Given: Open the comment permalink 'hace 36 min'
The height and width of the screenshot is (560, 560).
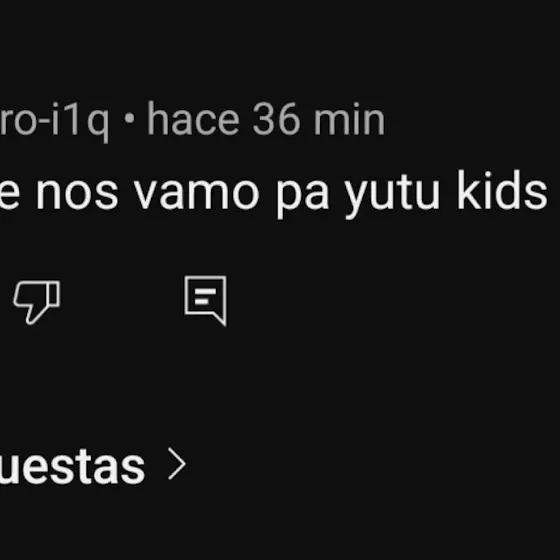Looking at the screenshot, I should pyautogui.click(x=266, y=119).
